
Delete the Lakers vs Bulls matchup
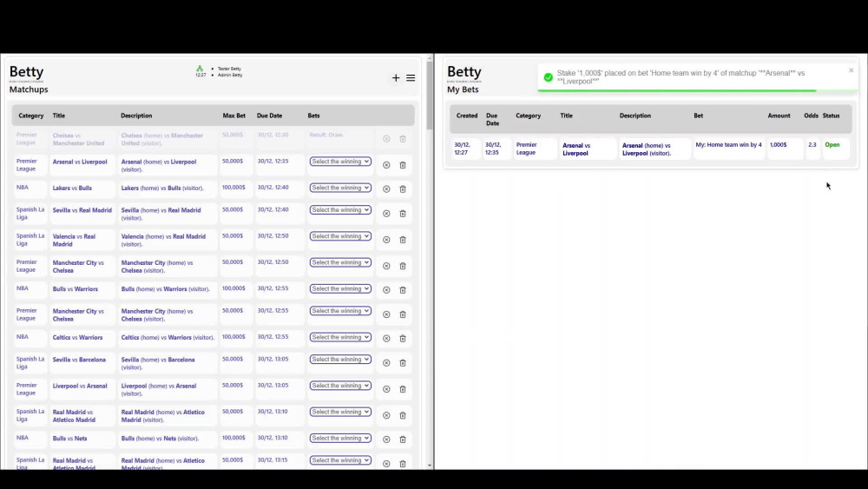click(x=403, y=188)
